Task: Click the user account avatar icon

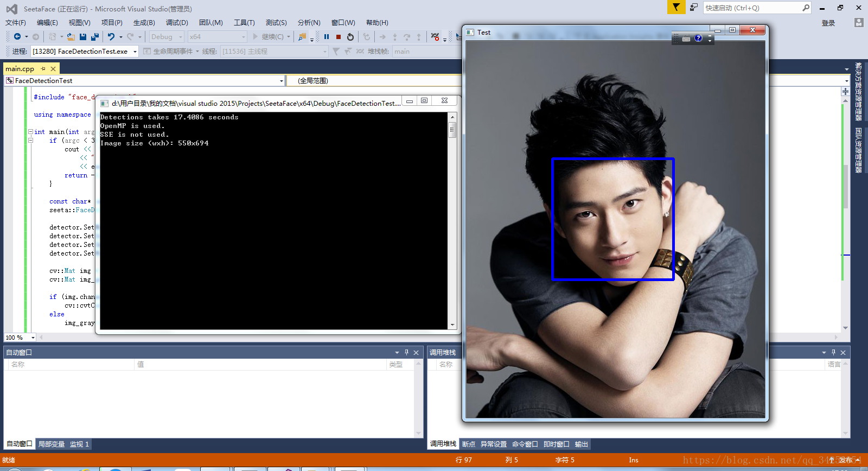Action: tap(858, 23)
